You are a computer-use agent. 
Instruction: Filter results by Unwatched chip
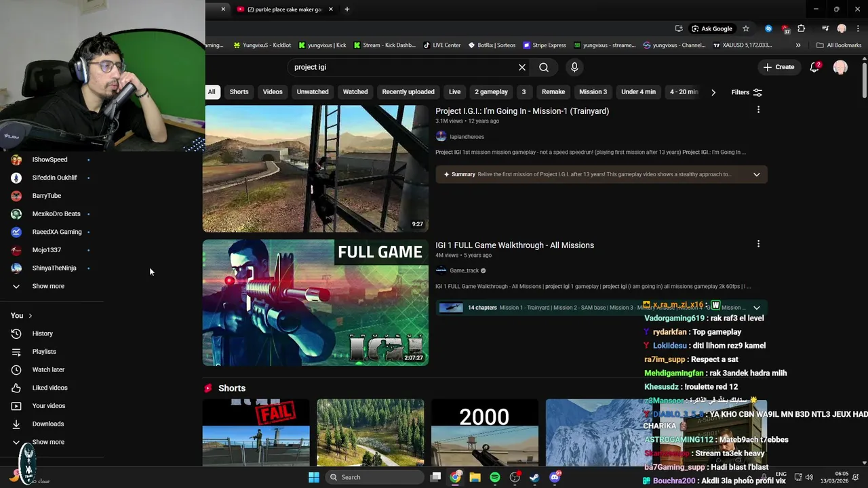pyautogui.click(x=313, y=92)
